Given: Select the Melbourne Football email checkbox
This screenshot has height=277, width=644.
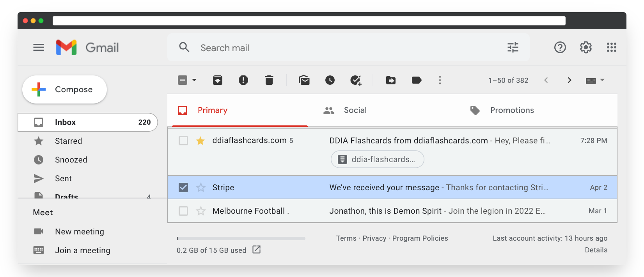Looking at the screenshot, I should (183, 211).
